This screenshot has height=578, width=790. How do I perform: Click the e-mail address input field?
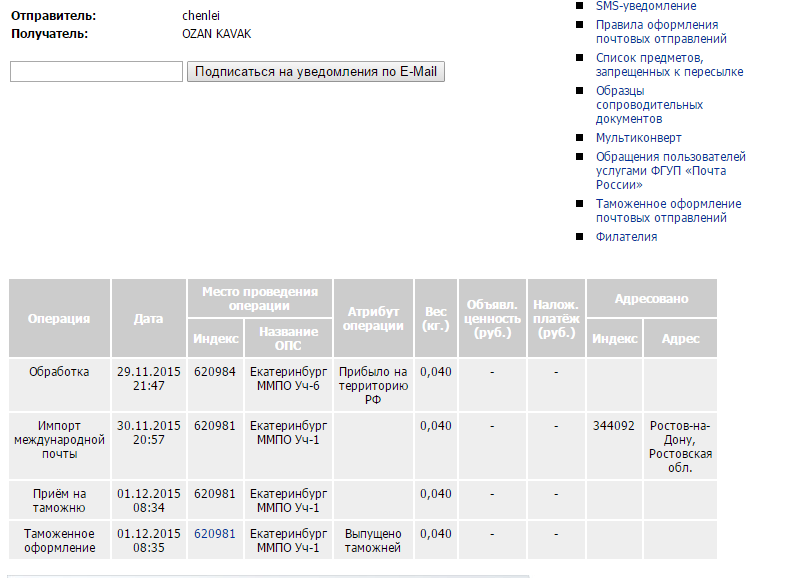point(96,72)
